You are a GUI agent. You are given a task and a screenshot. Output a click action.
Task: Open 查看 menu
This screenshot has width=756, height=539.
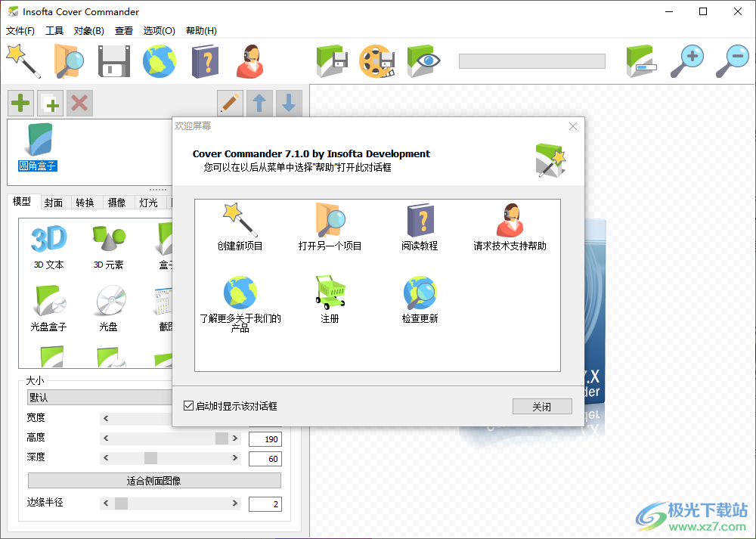[x=124, y=31]
